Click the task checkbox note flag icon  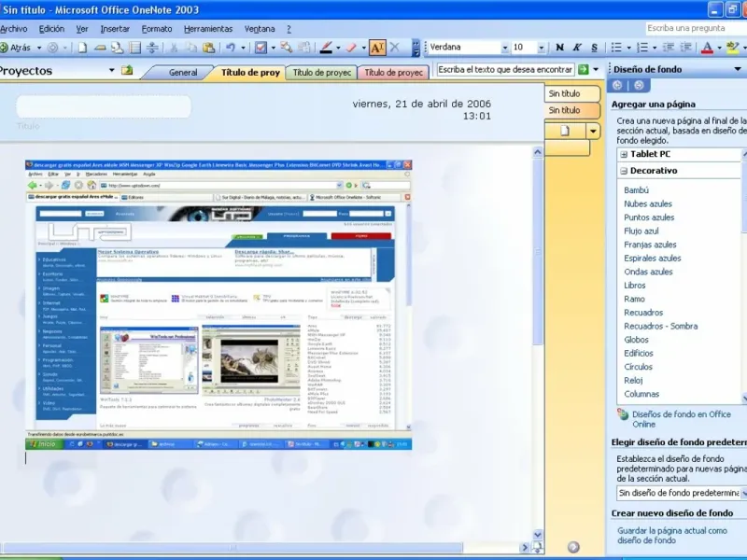coord(261,48)
